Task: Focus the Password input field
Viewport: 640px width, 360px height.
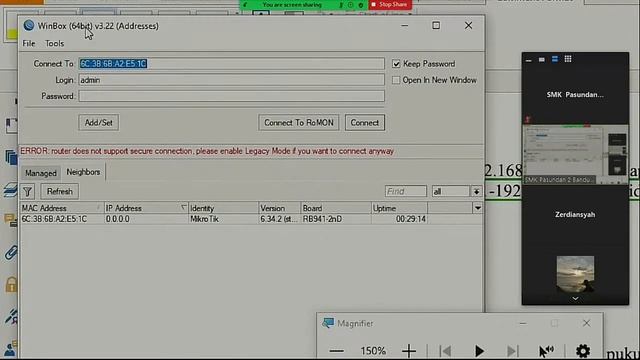Action: 231,96
